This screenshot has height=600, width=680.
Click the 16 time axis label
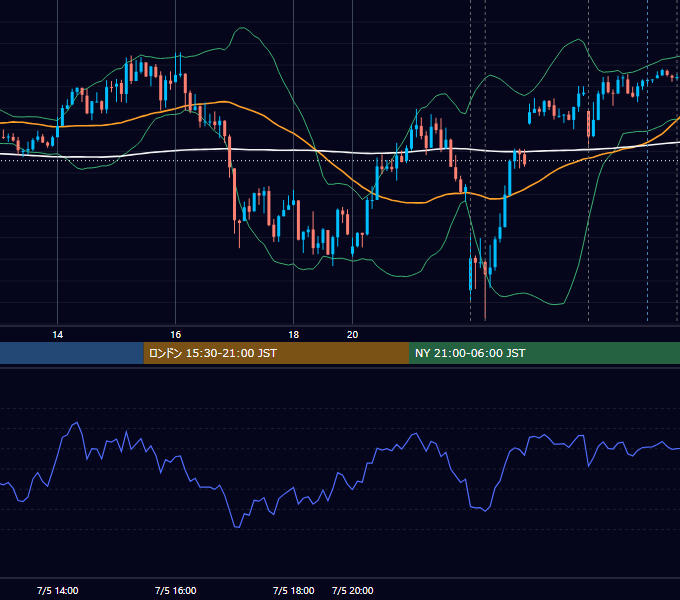point(176,335)
